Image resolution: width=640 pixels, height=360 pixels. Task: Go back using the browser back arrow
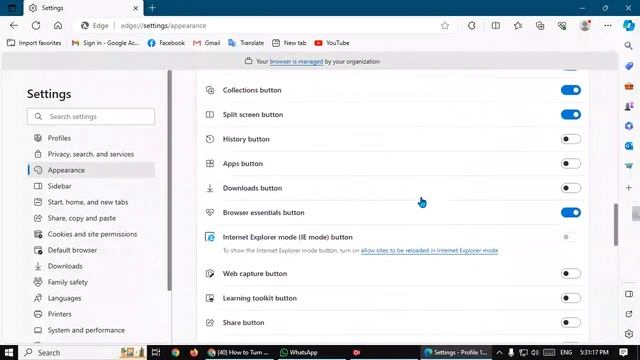[x=14, y=25]
